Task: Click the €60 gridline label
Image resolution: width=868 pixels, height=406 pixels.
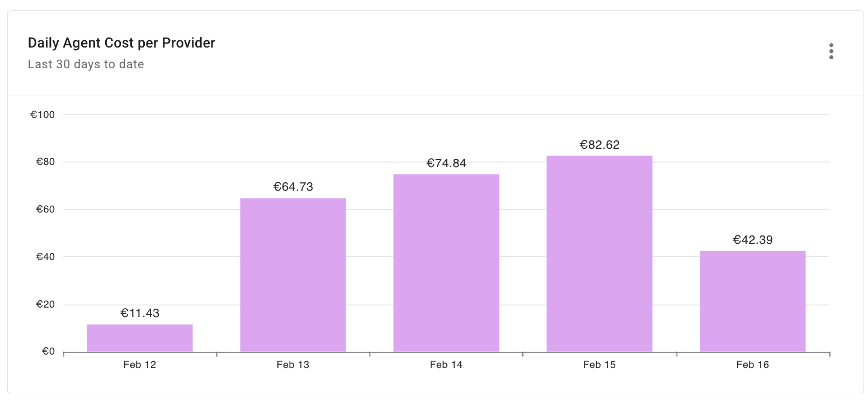Action: click(x=45, y=209)
